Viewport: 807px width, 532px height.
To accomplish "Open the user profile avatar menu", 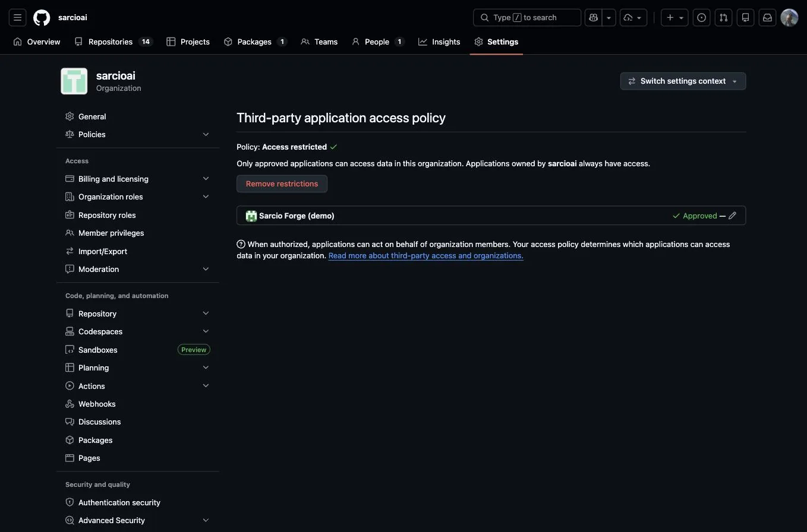I will (789, 18).
